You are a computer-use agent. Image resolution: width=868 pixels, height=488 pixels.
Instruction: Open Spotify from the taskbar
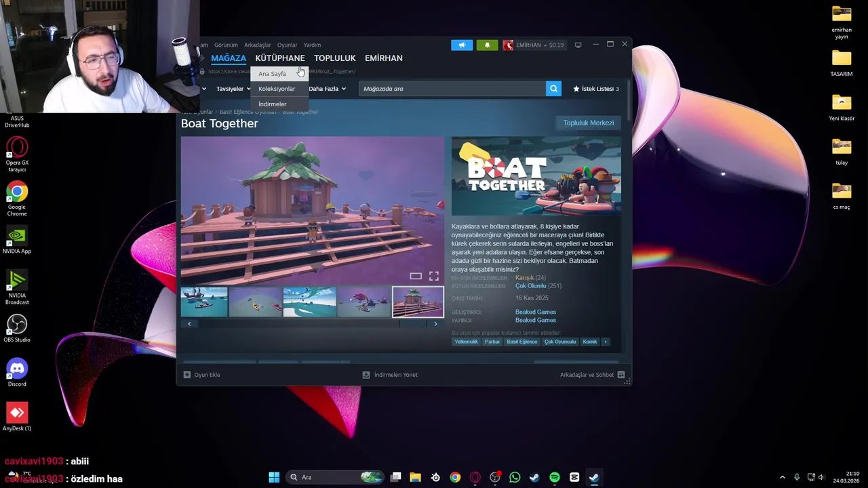tap(554, 477)
